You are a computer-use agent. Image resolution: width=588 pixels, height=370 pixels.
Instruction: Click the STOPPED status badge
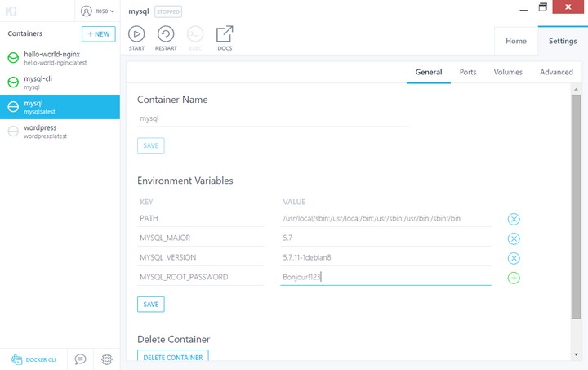168,11
